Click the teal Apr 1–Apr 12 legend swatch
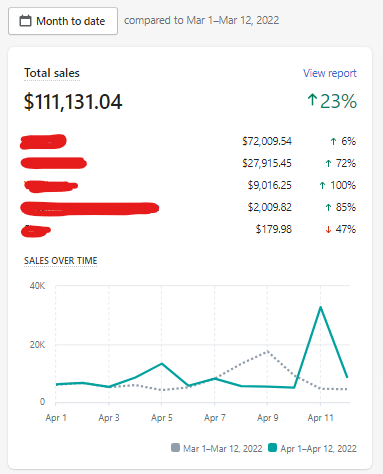This screenshot has width=383, height=474. click(x=272, y=447)
